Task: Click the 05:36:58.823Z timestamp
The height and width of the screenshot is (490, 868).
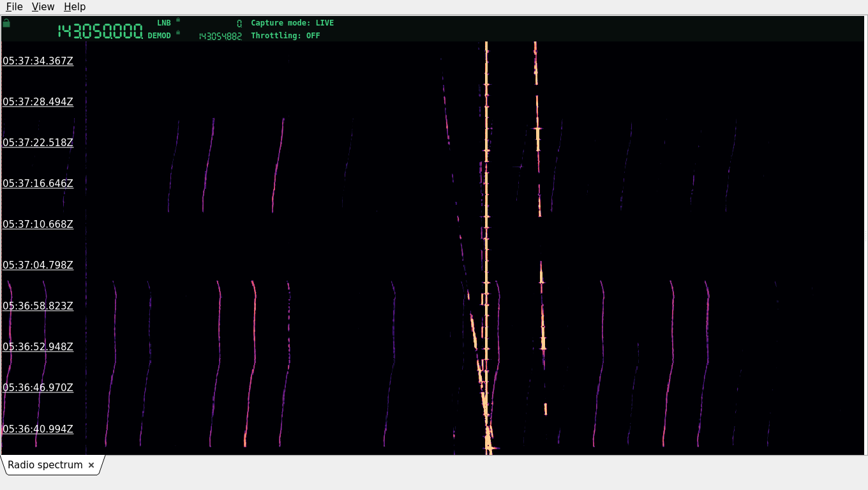Action: 38,306
